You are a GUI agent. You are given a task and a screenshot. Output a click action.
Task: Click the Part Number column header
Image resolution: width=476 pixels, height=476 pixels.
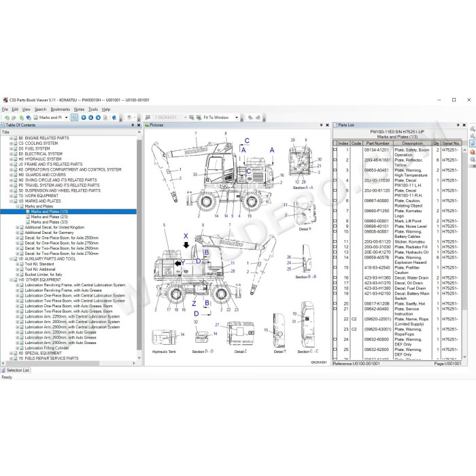(x=377, y=143)
